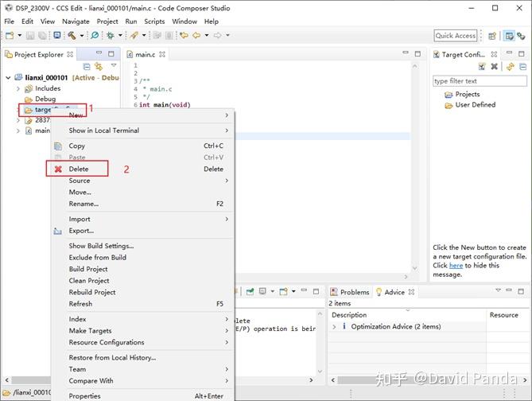
Task: Expand the Includes folder in tree
Action: tap(18, 88)
